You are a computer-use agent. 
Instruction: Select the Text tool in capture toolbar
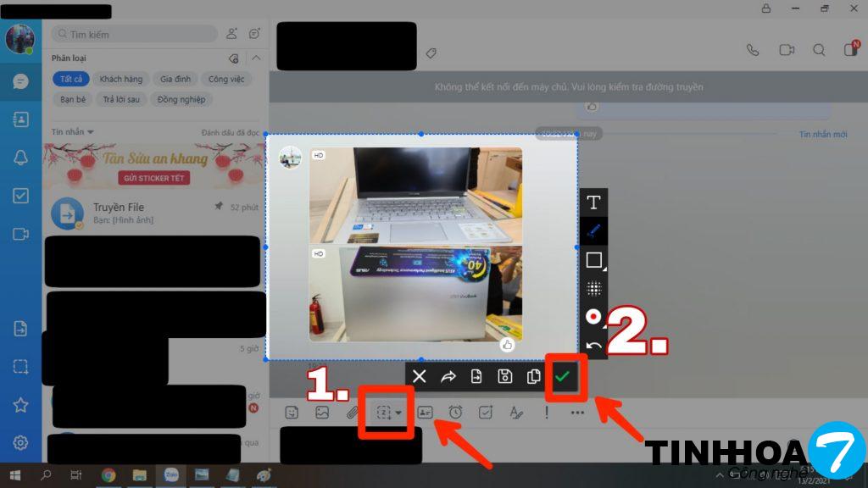[594, 202]
